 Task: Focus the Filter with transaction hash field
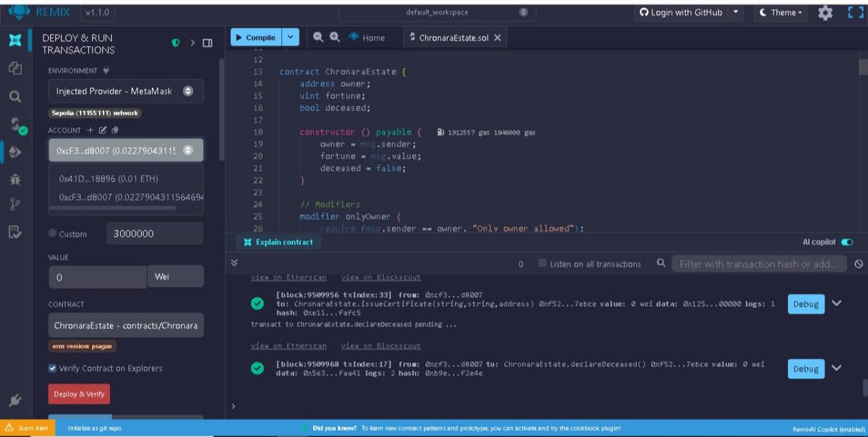(759, 264)
